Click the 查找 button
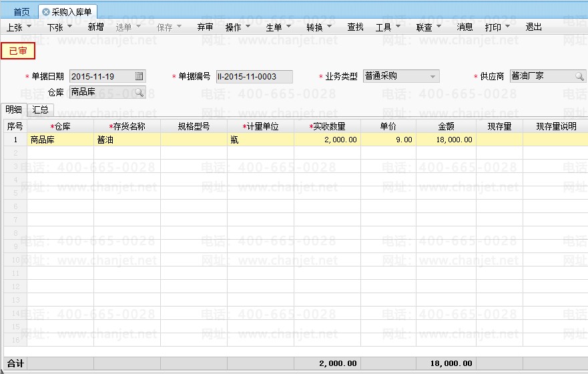This screenshot has height=374, width=588. [x=355, y=27]
